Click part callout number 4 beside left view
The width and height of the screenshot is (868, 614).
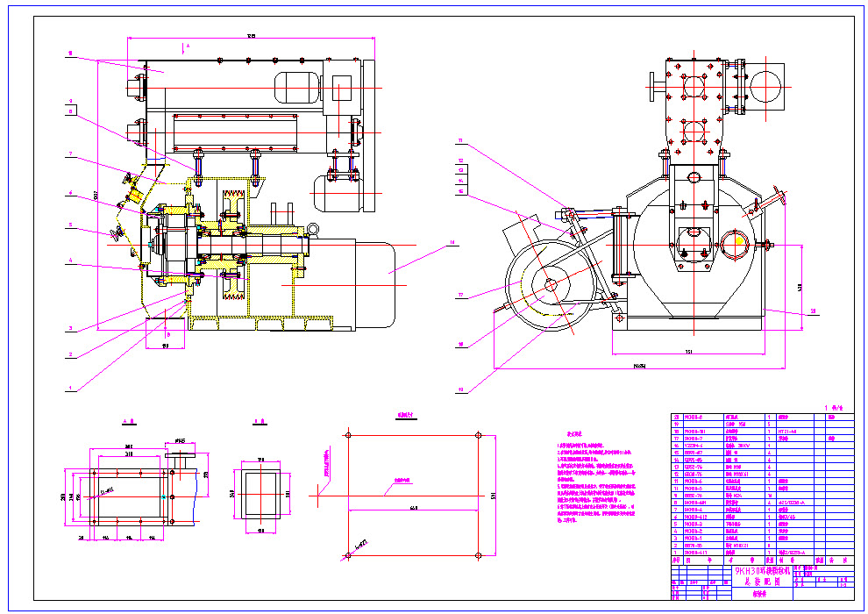[x=71, y=260]
